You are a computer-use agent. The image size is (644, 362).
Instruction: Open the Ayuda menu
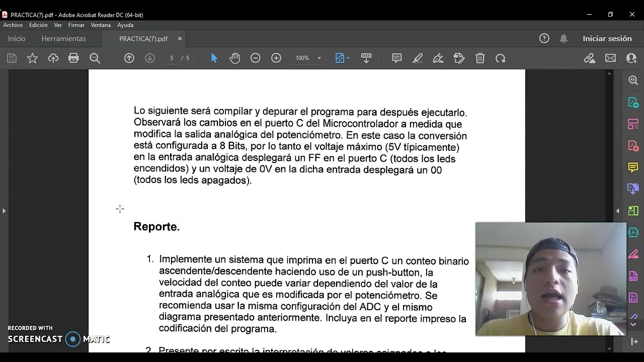[125, 25]
